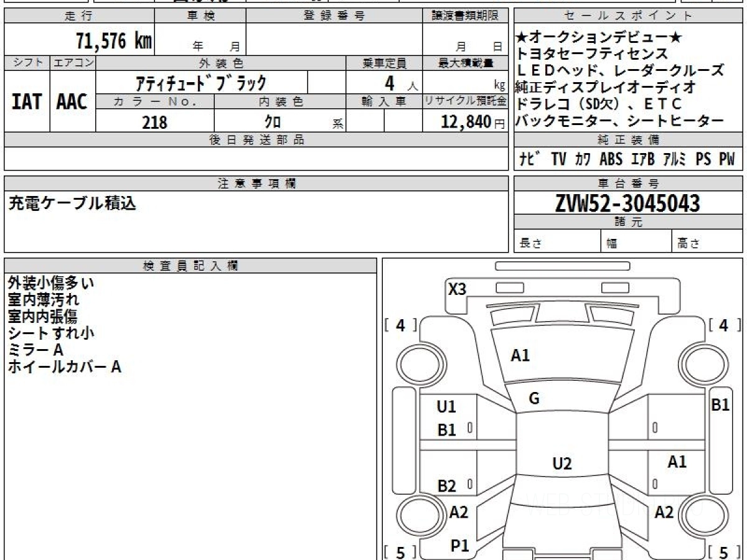Click the 検査員記入欄 header
Screen dimensions: 747x560
coord(190,266)
